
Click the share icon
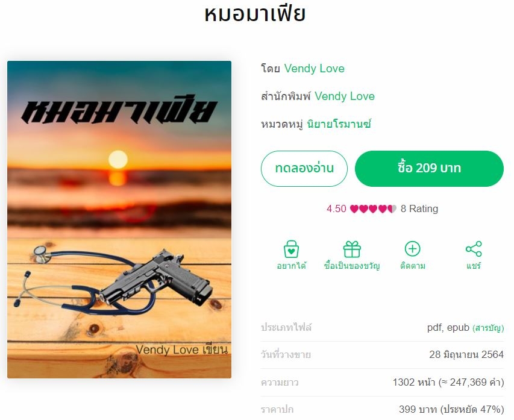[x=474, y=249]
